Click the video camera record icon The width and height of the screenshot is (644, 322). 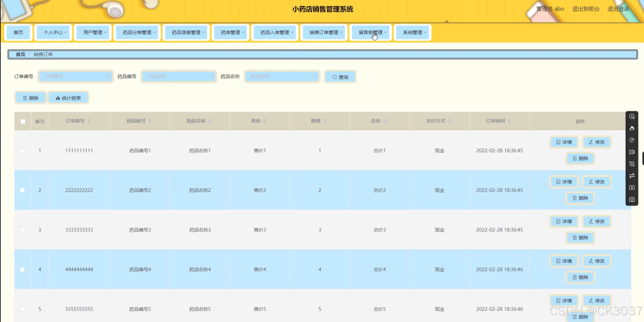tap(632, 152)
